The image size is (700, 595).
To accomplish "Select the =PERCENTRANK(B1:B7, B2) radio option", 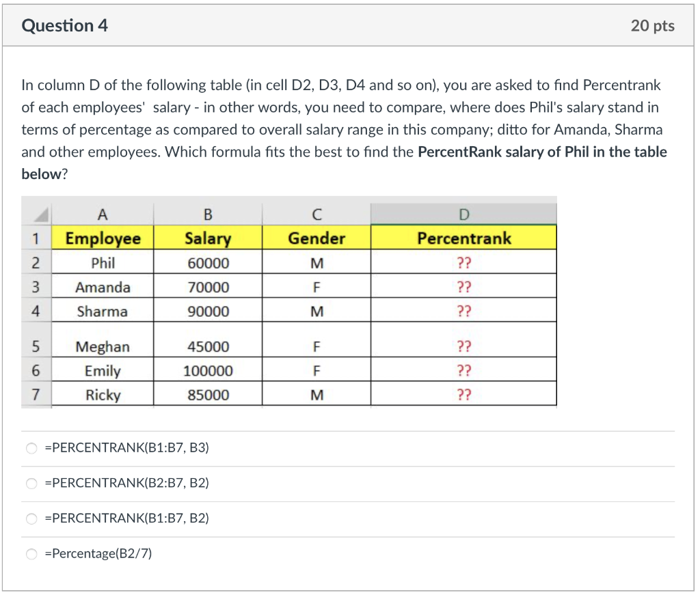I will click(31, 518).
